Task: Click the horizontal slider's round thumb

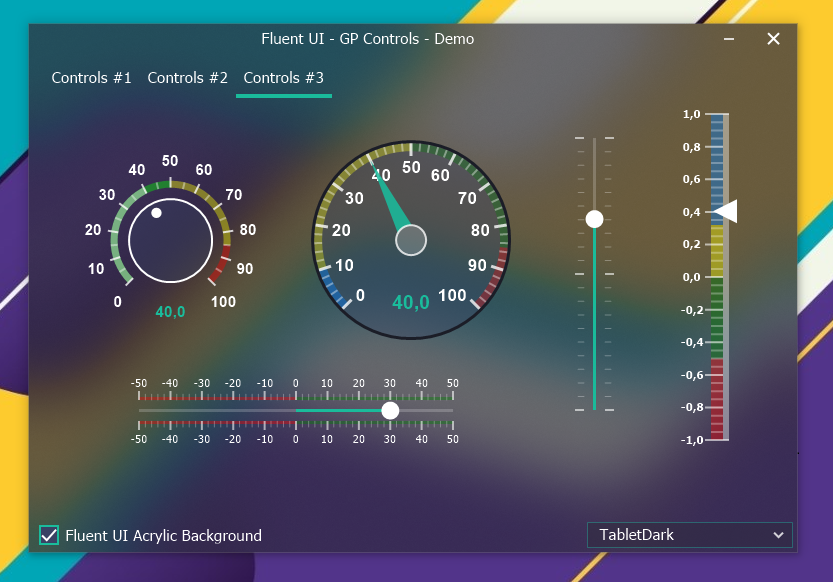Action: [390, 410]
